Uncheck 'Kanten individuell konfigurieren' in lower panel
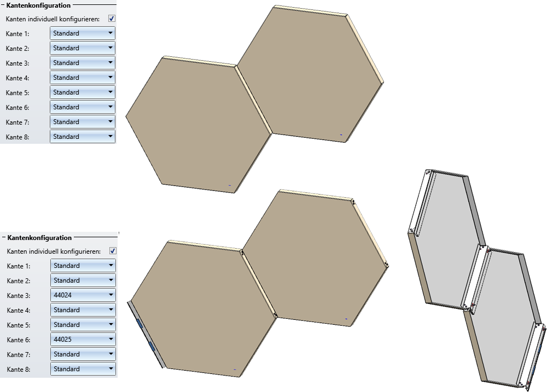The width and height of the screenshot is (547, 392). [113, 251]
